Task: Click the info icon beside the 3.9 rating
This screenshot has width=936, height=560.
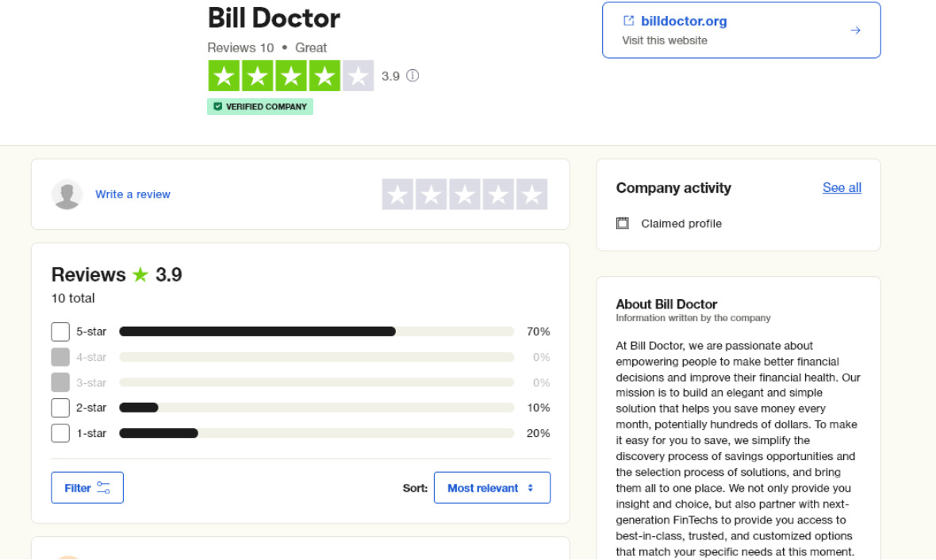Action: click(x=413, y=75)
